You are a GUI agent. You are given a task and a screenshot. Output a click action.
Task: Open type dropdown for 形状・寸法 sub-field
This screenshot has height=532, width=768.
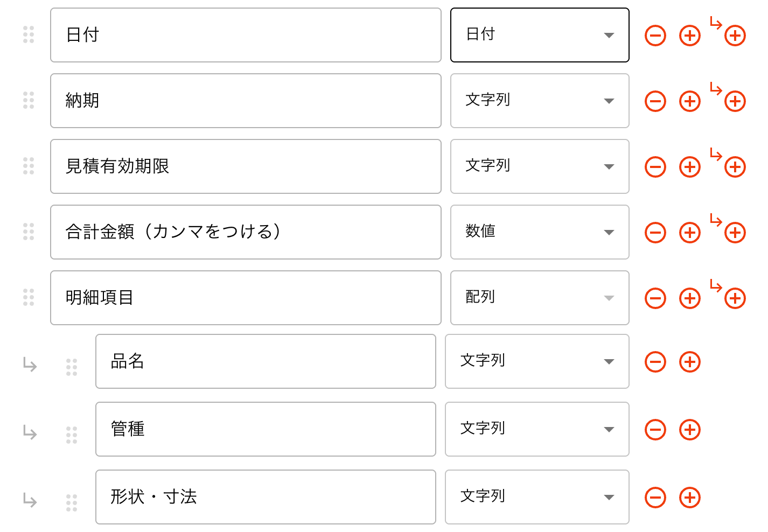coord(537,497)
